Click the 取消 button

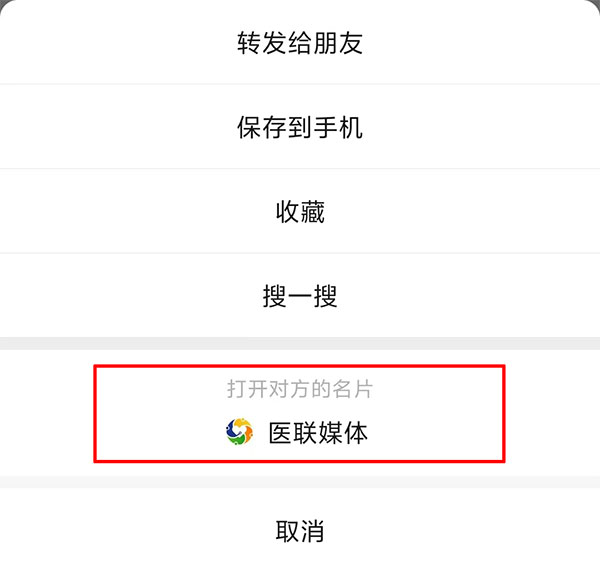point(300,530)
